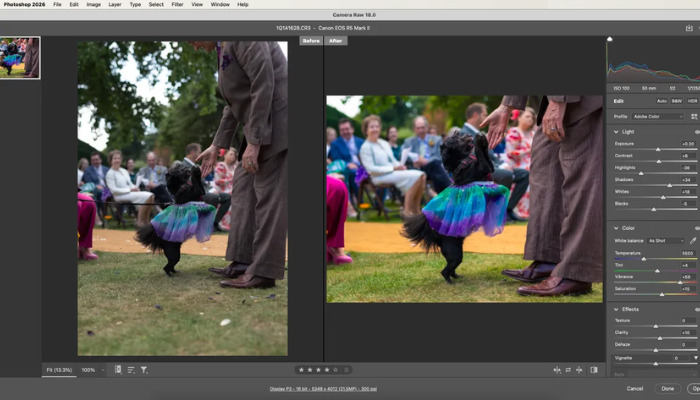Open the White balance dropdown
The height and width of the screenshot is (400, 700).
coord(665,241)
